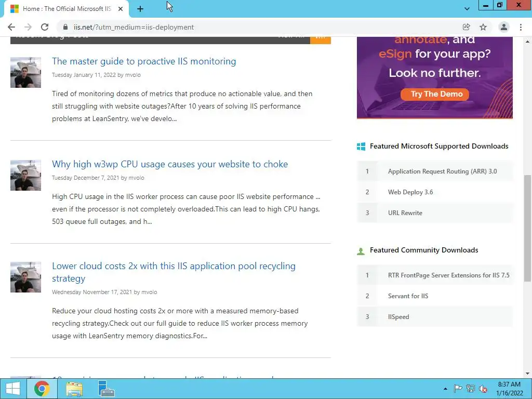532x399 pixels.
Task: Click the Try The Demo button
Action: click(x=435, y=94)
